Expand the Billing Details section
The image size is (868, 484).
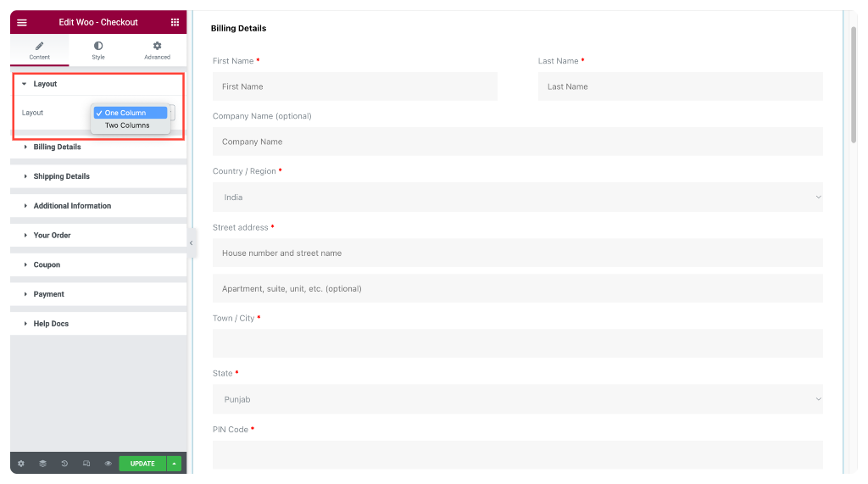[x=98, y=147]
